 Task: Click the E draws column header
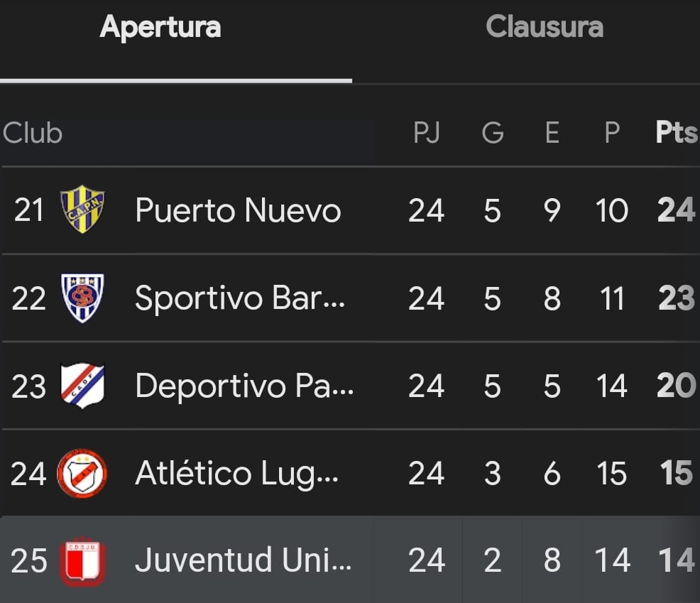coord(552,133)
